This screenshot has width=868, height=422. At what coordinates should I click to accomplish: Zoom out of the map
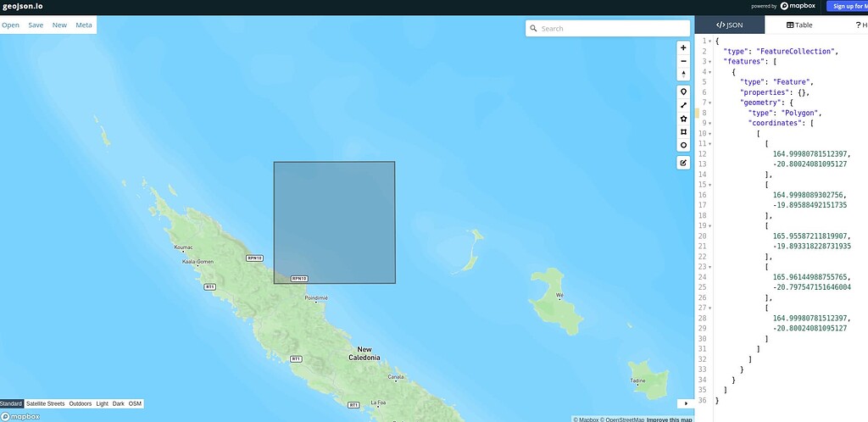click(x=683, y=61)
